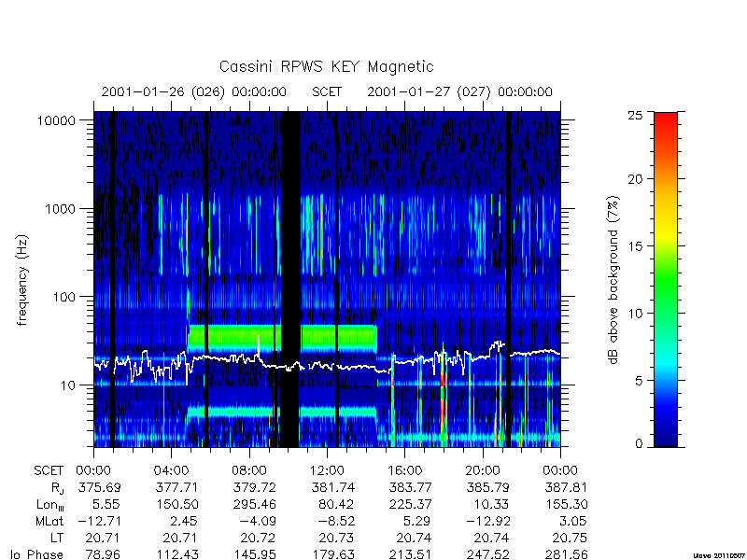Click the RJ value '387.81'
The height and width of the screenshot is (560, 747).
click(x=567, y=487)
